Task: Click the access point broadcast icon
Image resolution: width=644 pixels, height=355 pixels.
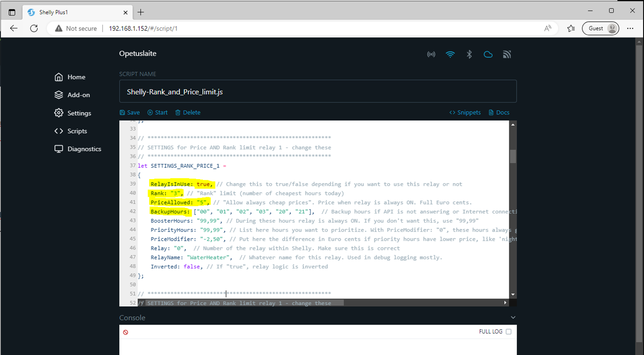Action: [x=431, y=54]
